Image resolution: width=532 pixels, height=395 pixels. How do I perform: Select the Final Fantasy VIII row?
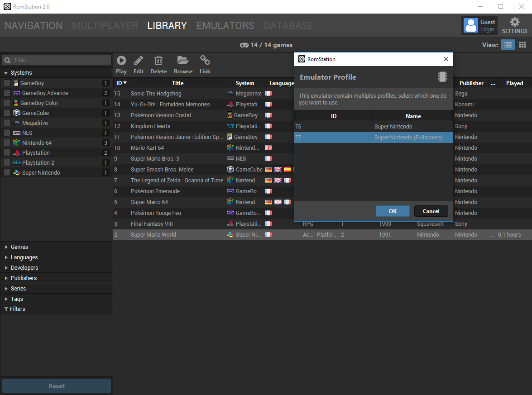tap(322, 224)
